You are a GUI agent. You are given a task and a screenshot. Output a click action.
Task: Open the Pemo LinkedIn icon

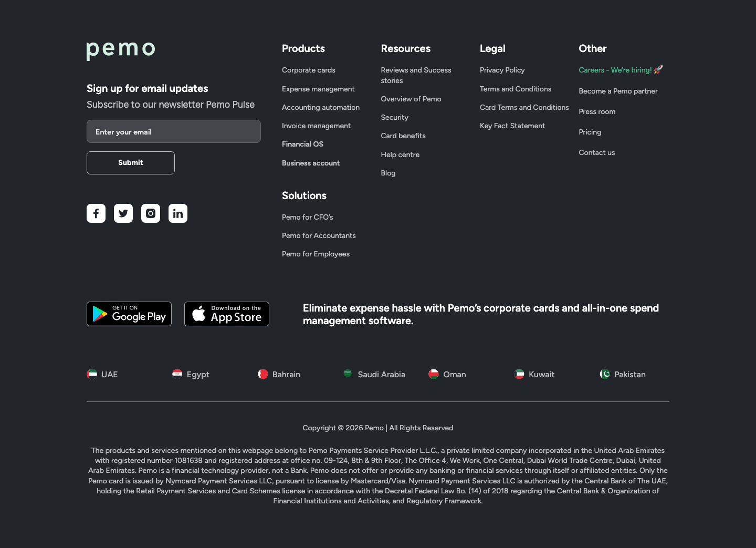[x=178, y=213]
